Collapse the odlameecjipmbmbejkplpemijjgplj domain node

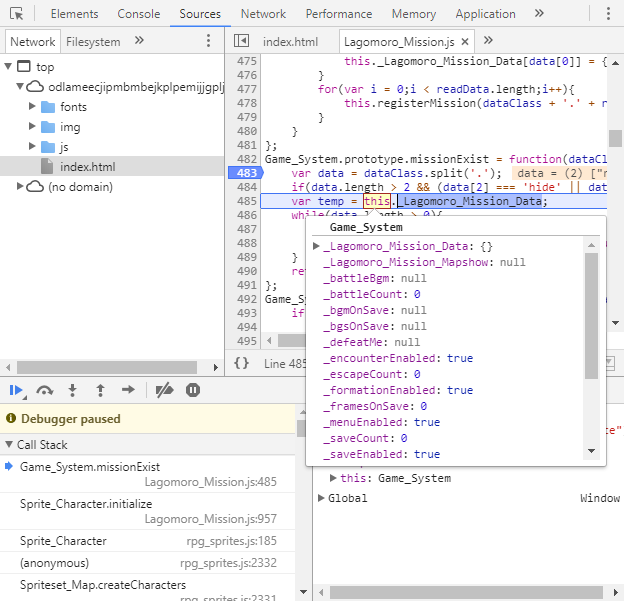20,86
